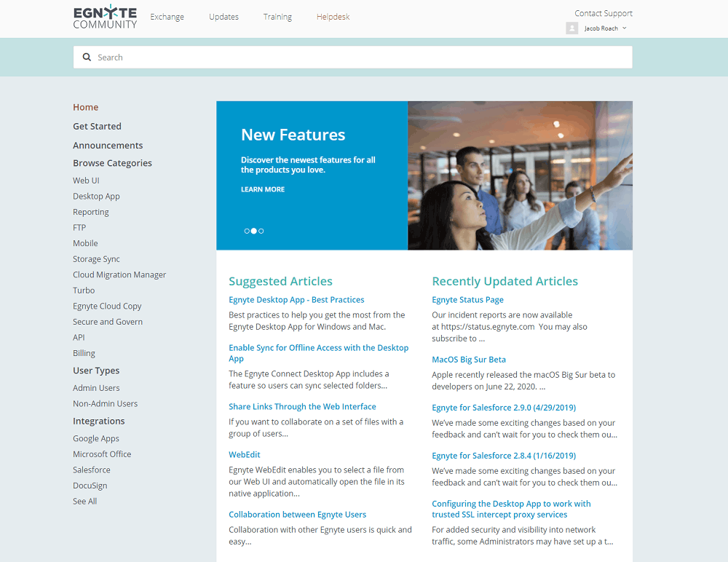The width and height of the screenshot is (728, 562).
Task: Click the New Features banner photo
Action: pos(520,175)
